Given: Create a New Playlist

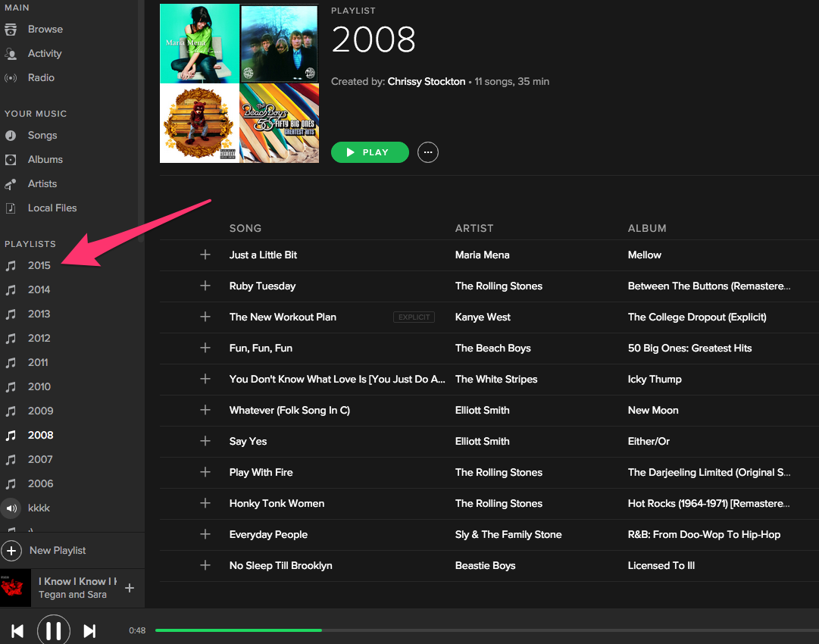Looking at the screenshot, I should point(58,551).
